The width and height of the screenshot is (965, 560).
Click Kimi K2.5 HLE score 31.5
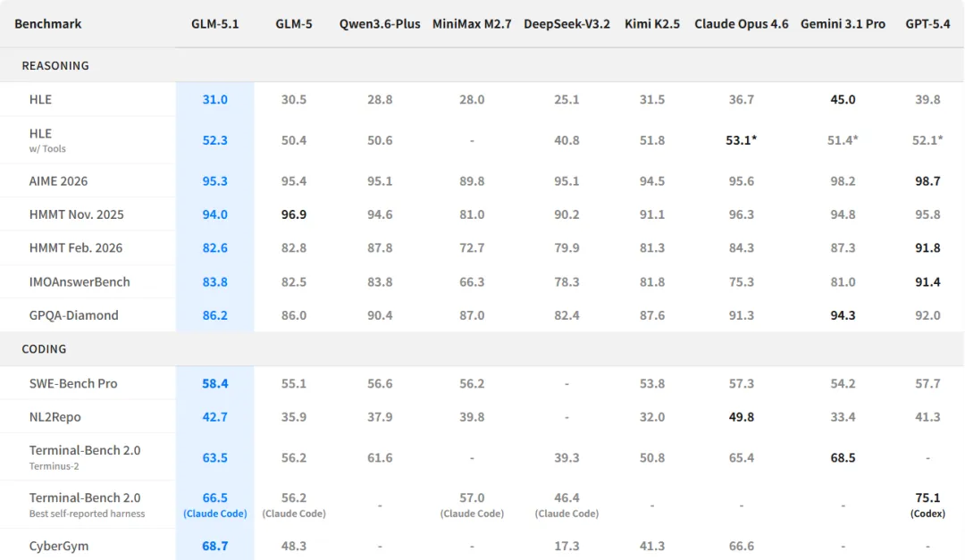pyautogui.click(x=652, y=99)
